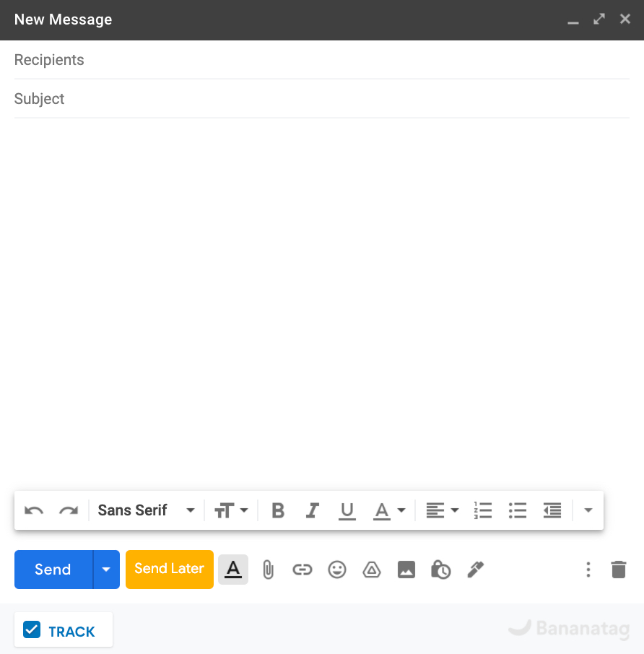
Task: Insert a link
Action: pyautogui.click(x=303, y=570)
